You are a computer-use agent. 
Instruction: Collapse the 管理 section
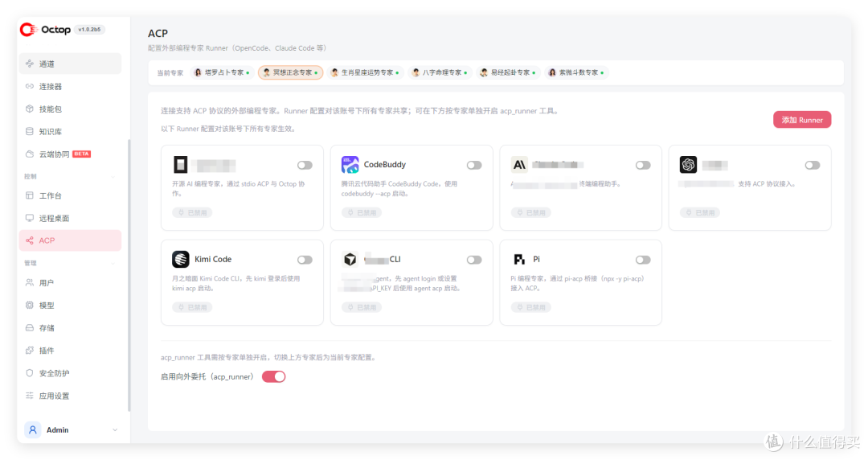pyautogui.click(x=113, y=263)
